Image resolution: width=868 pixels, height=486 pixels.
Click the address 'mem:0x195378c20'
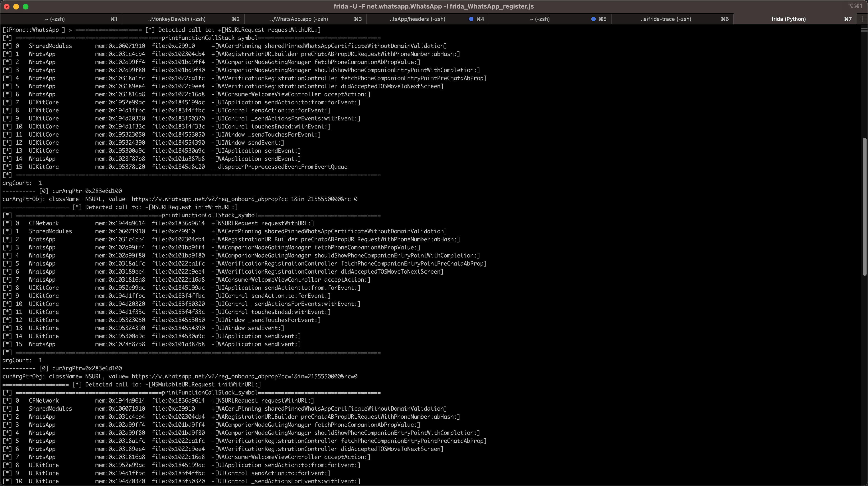click(120, 167)
